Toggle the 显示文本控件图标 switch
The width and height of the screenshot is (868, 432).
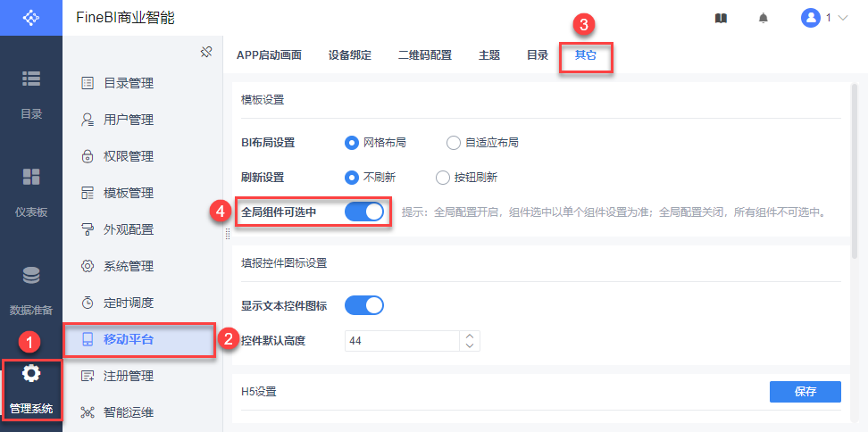tap(363, 305)
